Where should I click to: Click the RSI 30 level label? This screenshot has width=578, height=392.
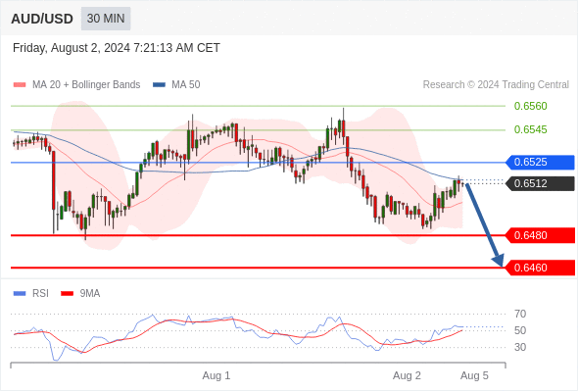click(x=520, y=347)
